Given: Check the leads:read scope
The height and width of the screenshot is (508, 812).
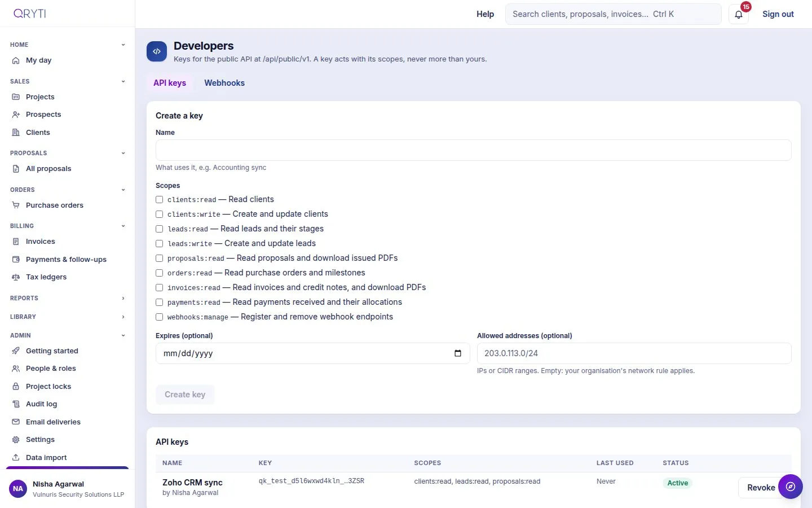Looking at the screenshot, I should point(160,229).
